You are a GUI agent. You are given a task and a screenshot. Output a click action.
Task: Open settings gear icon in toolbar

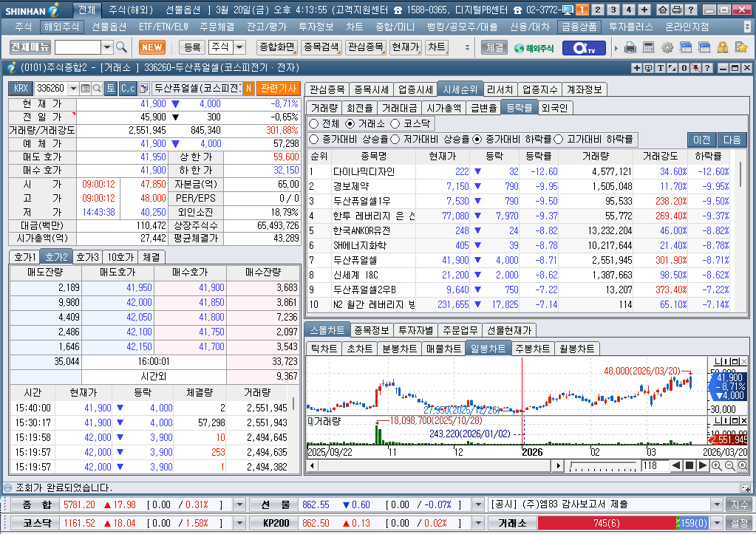coord(667,47)
